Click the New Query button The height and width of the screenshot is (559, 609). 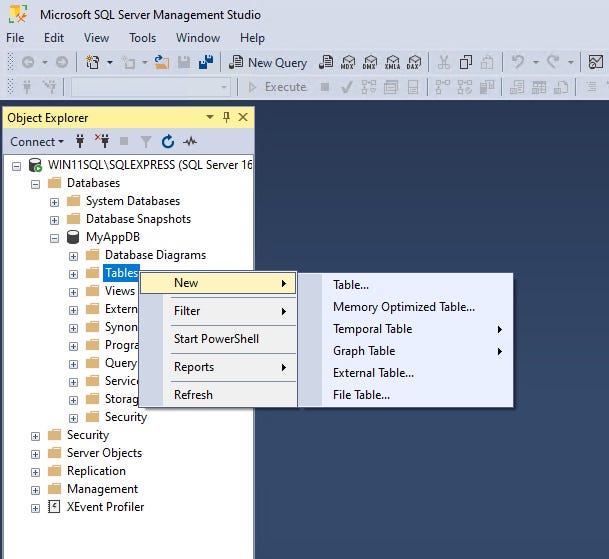point(268,63)
